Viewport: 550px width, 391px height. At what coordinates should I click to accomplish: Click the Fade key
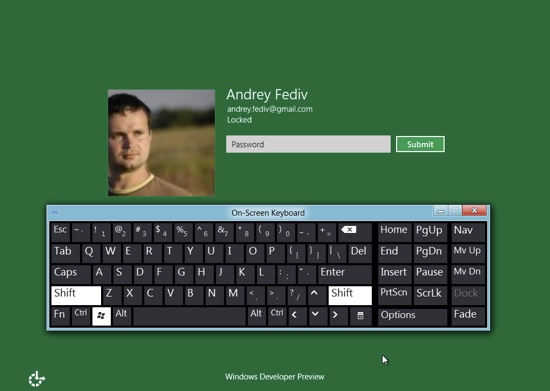468,316
